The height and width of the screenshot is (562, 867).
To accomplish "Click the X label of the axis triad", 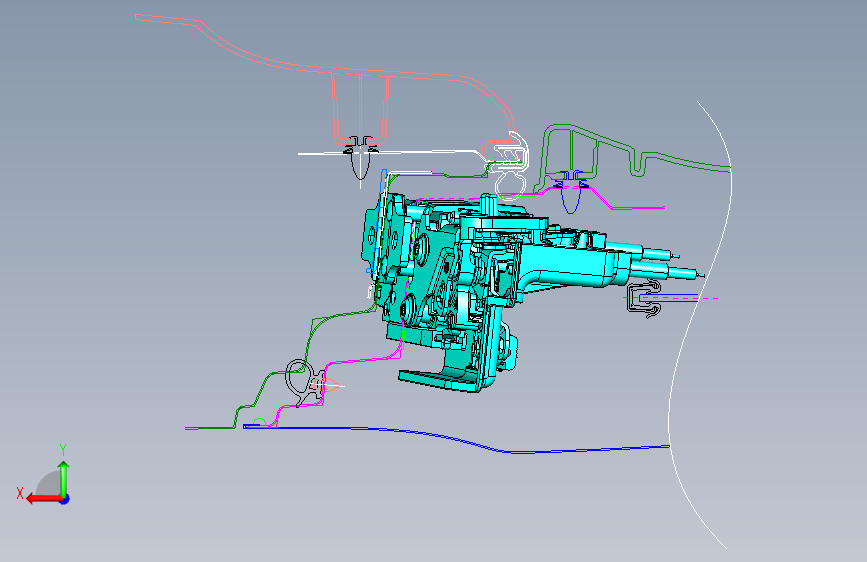I will point(20,493).
